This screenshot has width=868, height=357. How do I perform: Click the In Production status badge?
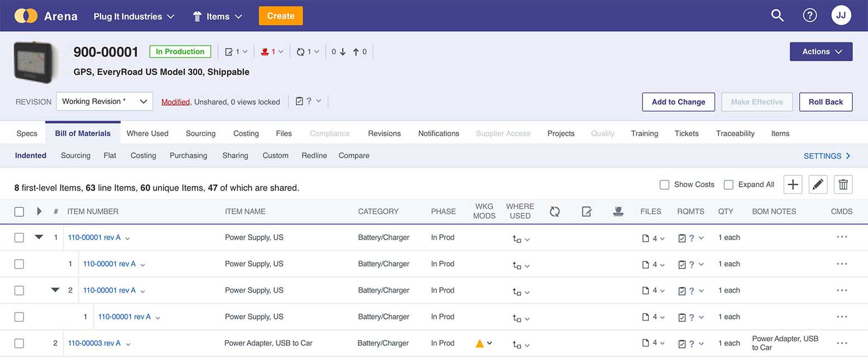180,51
